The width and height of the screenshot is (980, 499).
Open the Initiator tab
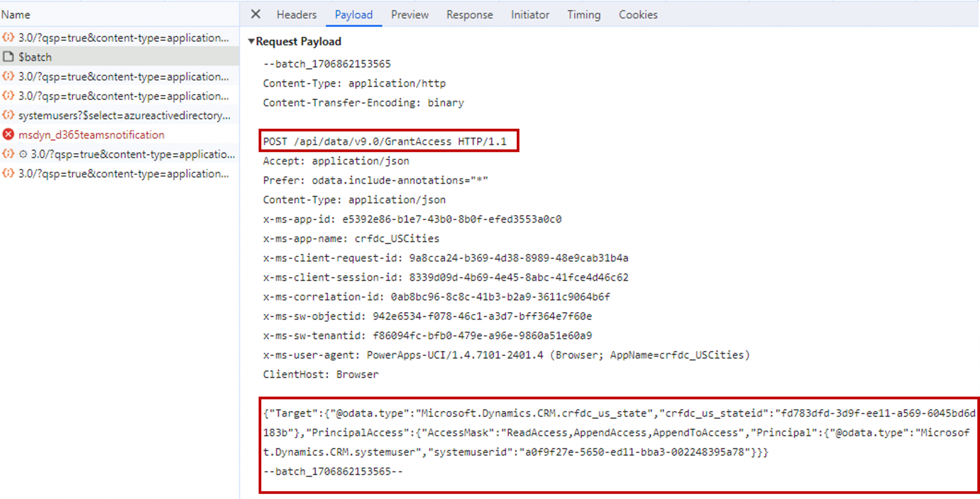point(530,14)
